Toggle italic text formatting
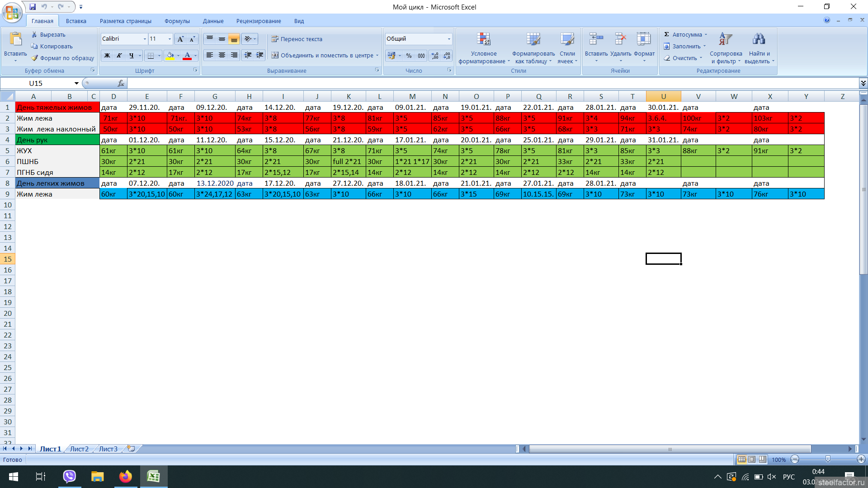Viewport: 868px width, 488px height. tap(119, 56)
